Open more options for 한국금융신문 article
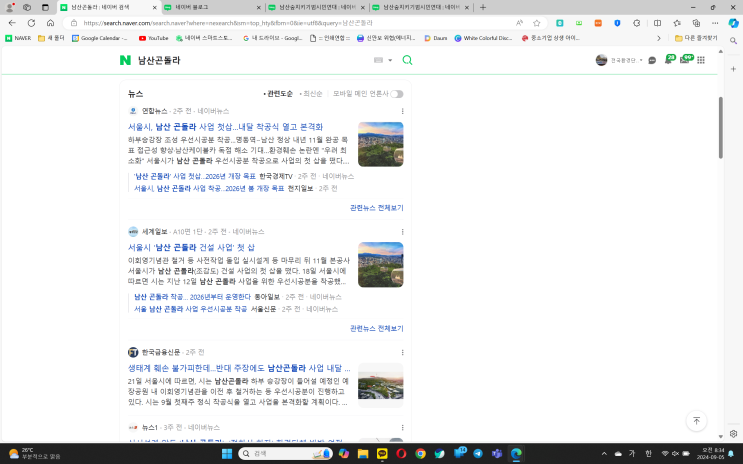The image size is (743, 464). (x=402, y=352)
